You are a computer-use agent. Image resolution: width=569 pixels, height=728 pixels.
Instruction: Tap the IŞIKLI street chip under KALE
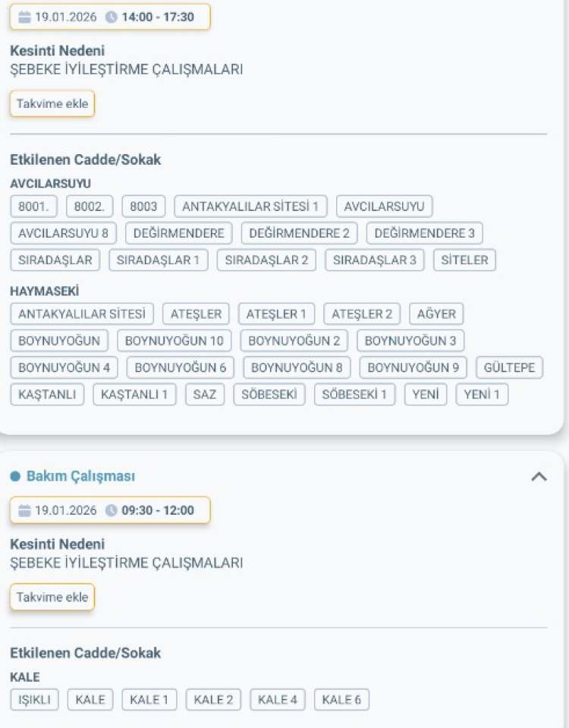point(34,699)
